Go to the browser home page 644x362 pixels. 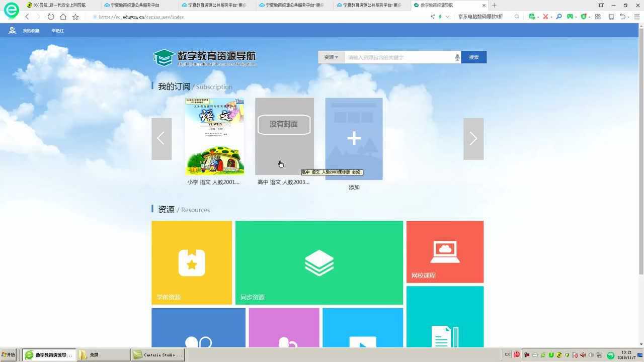pos(63,17)
